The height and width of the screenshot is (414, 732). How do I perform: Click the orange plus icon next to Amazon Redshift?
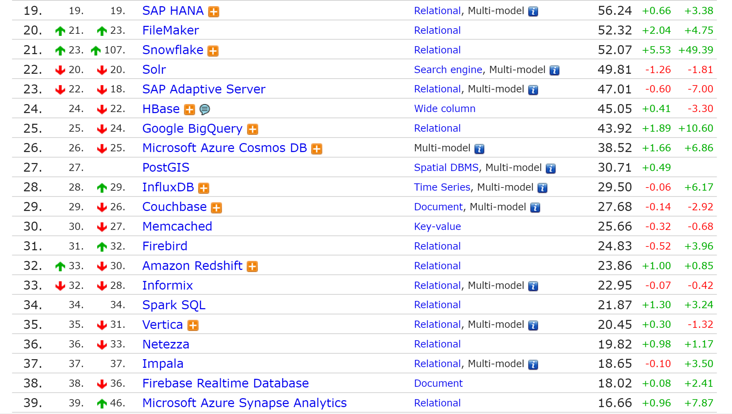point(253,267)
